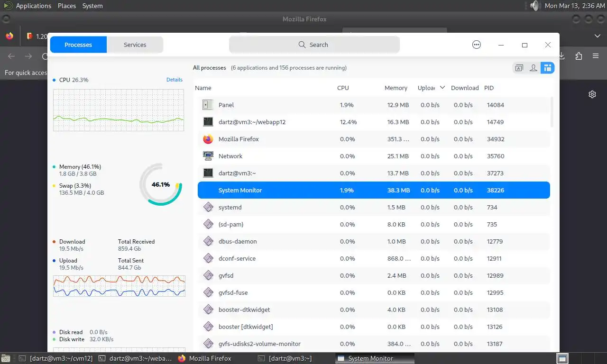Click the gvfsd-fuse process icon
The width and height of the screenshot is (607, 364).
208,292
